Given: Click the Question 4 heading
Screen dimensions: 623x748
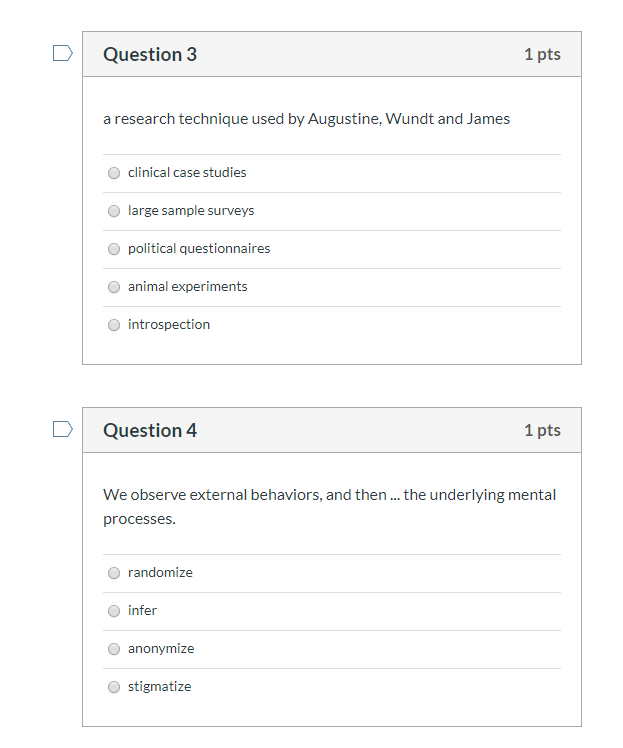Looking at the screenshot, I should (150, 430).
